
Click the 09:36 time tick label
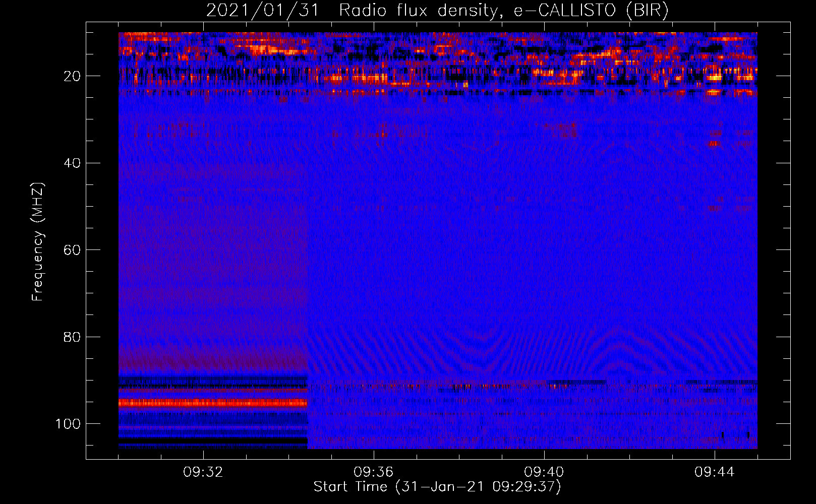pos(374,472)
